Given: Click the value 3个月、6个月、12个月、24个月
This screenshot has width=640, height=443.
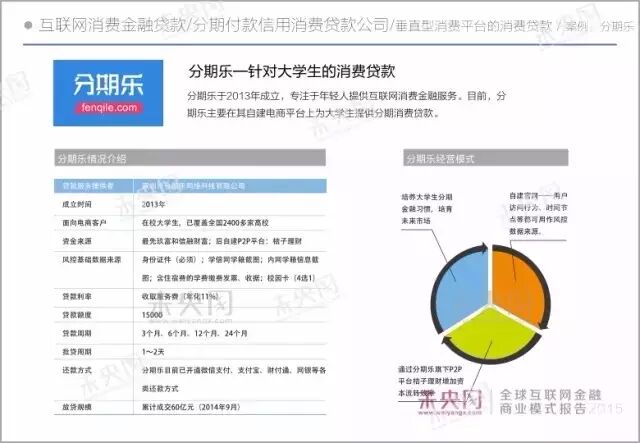Looking at the screenshot, I should (x=194, y=333).
